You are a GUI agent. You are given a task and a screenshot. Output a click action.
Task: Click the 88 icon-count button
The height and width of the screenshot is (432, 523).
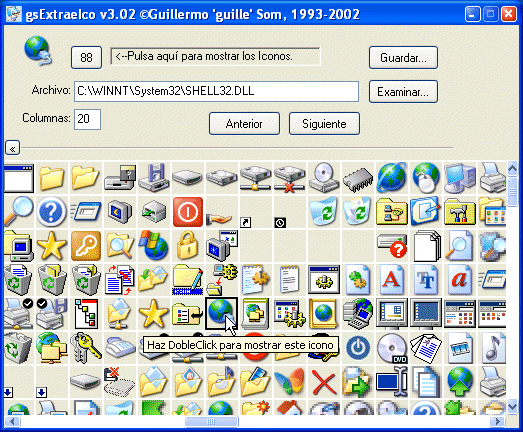(86, 58)
